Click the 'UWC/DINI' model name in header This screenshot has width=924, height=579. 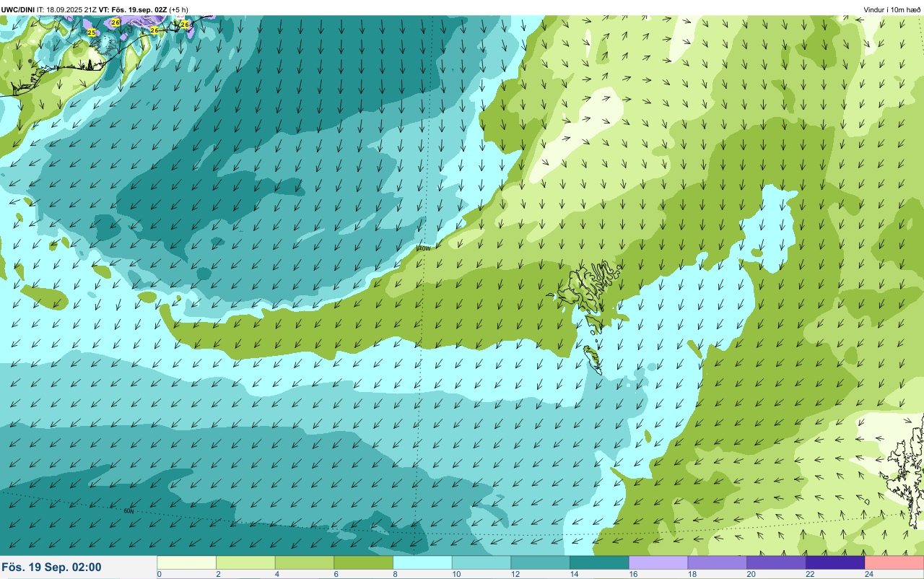tap(18, 9)
